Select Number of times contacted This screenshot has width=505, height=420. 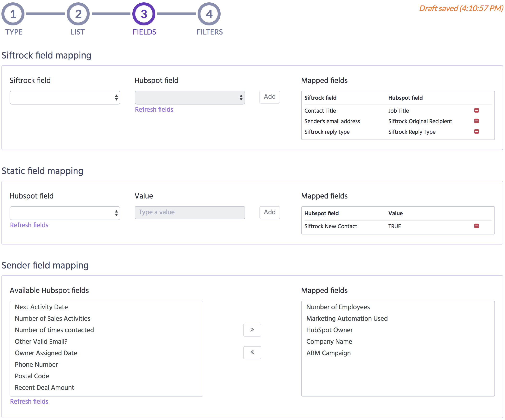click(106, 330)
